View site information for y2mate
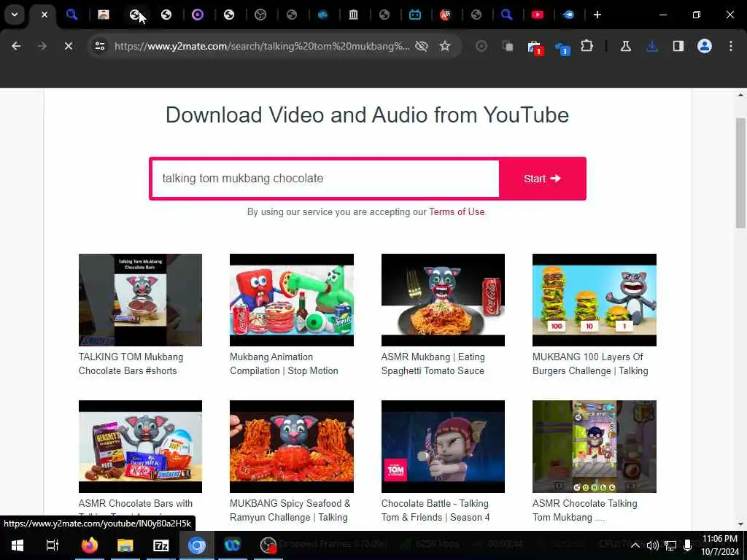The height and width of the screenshot is (560, 747). pyautogui.click(x=99, y=46)
